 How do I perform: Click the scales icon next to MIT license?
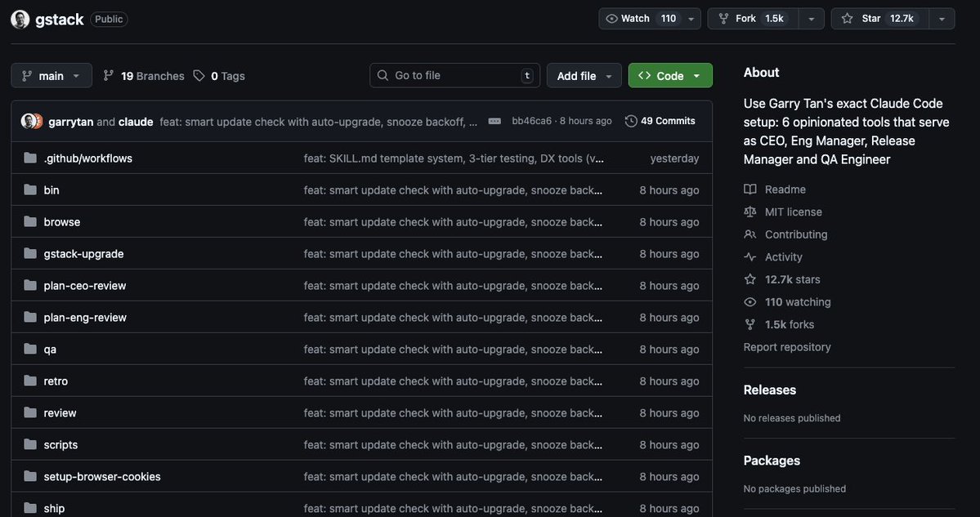click(x=750, y=212)
